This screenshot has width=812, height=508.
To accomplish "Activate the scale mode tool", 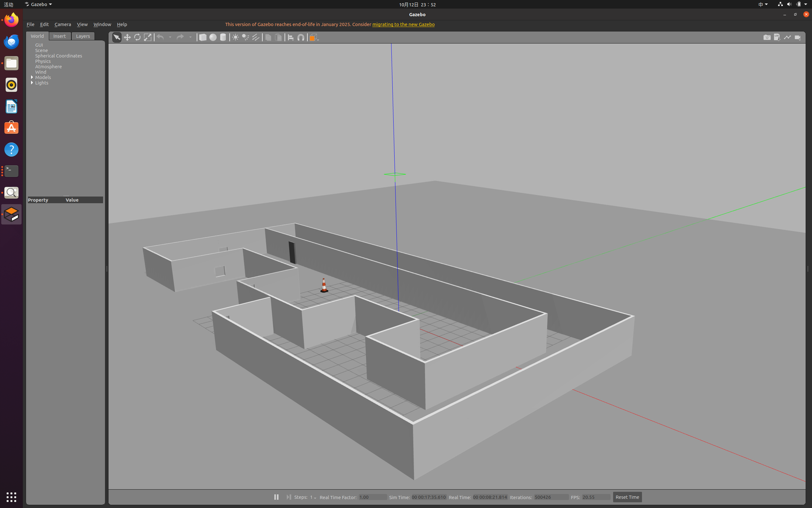I will point(147,37).
